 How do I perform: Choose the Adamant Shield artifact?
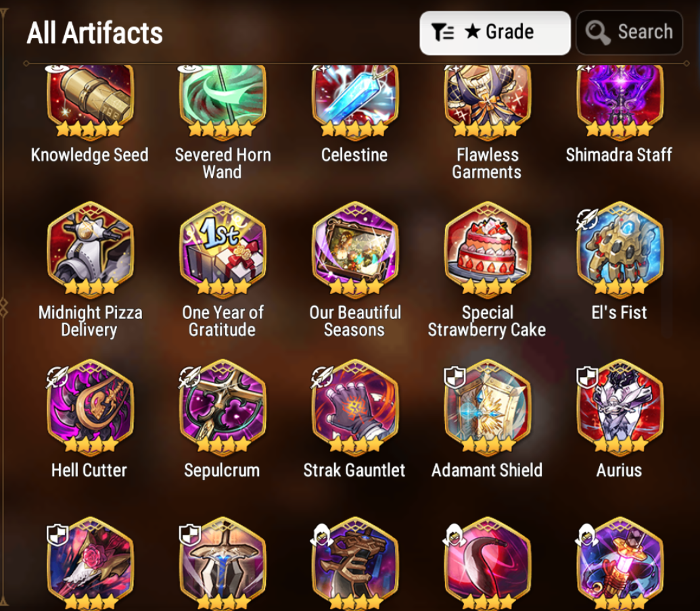click(488, 407)
